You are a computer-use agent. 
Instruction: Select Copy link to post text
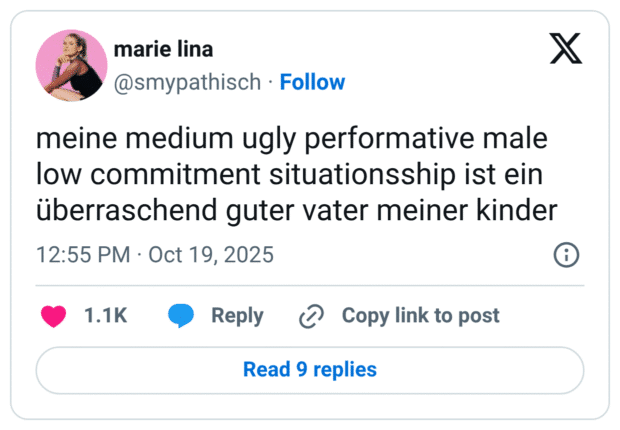tap(420, 316)
